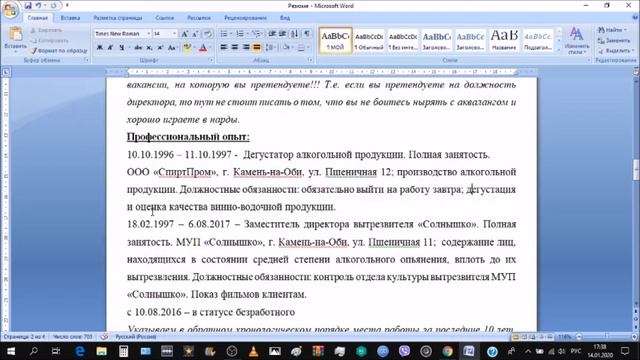Toggle underline (Ч) formatting

[x=121, y=48]
